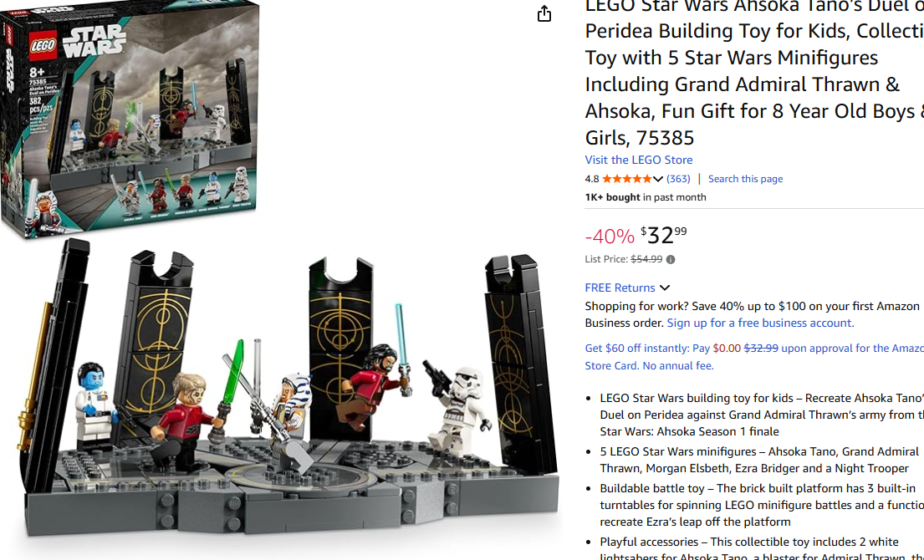Click the LEGO Star Wars box picture
Viewport: 924px width, 560px height.
(130, 116)
